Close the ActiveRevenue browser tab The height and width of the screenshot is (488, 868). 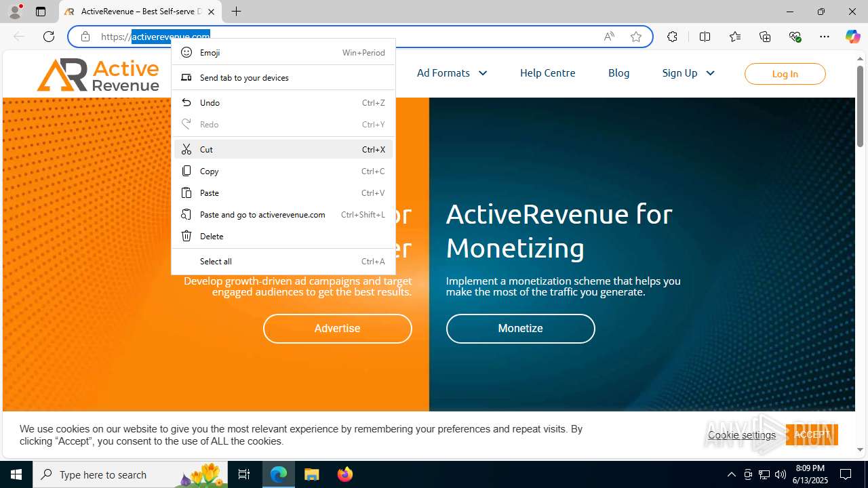(x=212, y=12)
